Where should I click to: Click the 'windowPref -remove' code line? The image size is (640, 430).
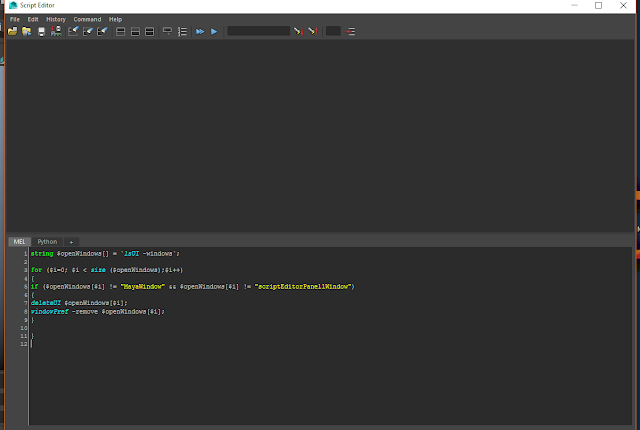click(98, 312)
